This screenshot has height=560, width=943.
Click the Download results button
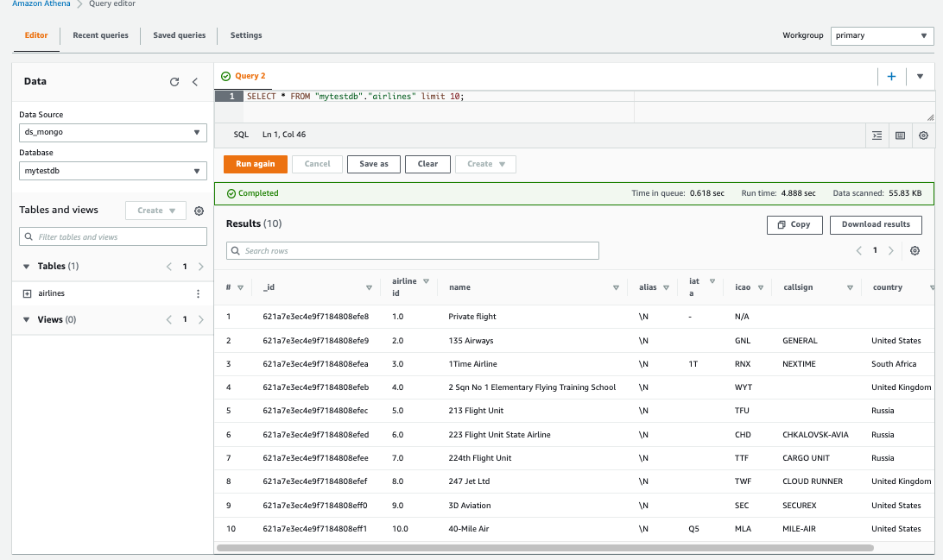point(876,224)
